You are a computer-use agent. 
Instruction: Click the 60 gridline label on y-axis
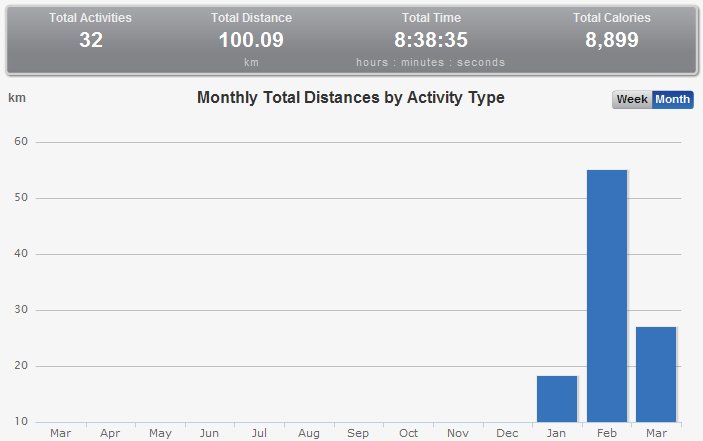click(x=20, y=142)
